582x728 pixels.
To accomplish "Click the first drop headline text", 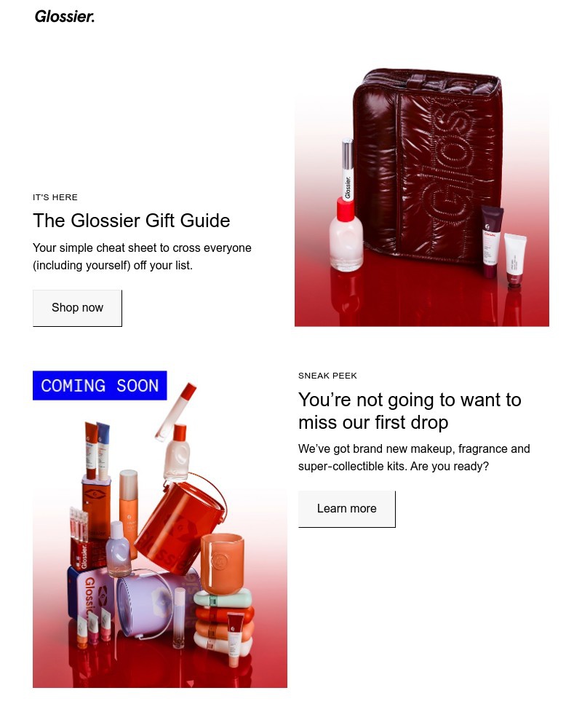I will [410, 411].
